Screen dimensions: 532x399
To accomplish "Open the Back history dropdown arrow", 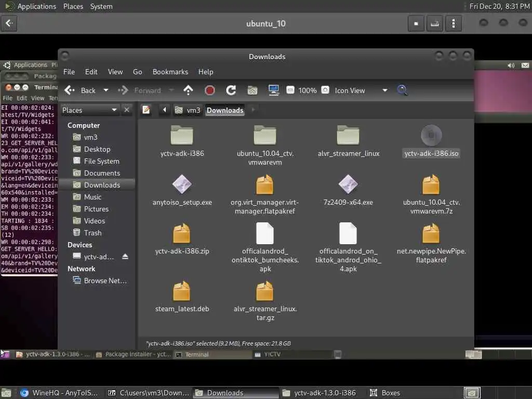I will (106, 90).
